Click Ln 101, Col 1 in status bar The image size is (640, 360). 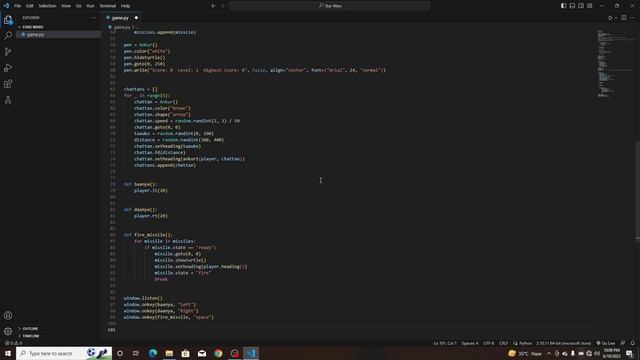click(445, 343)
